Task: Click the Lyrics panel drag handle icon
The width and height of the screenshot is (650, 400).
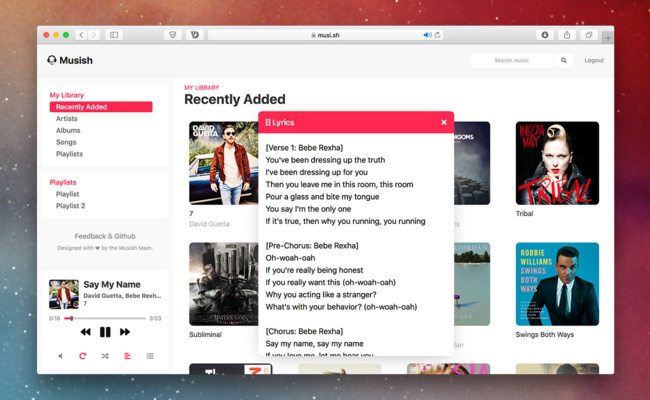Action: [268, 122]
